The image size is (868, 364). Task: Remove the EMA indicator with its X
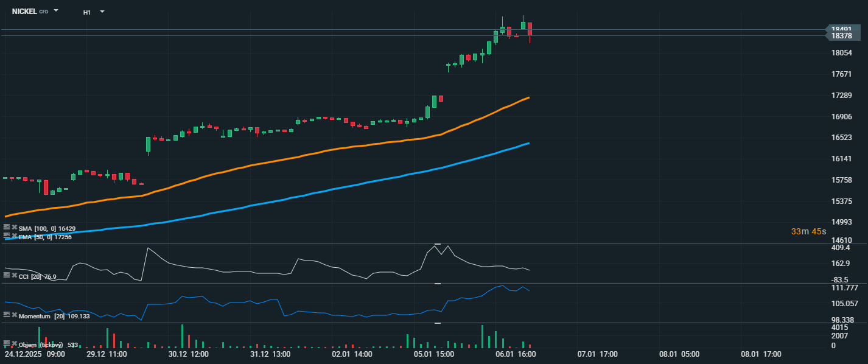coord(14,235)
